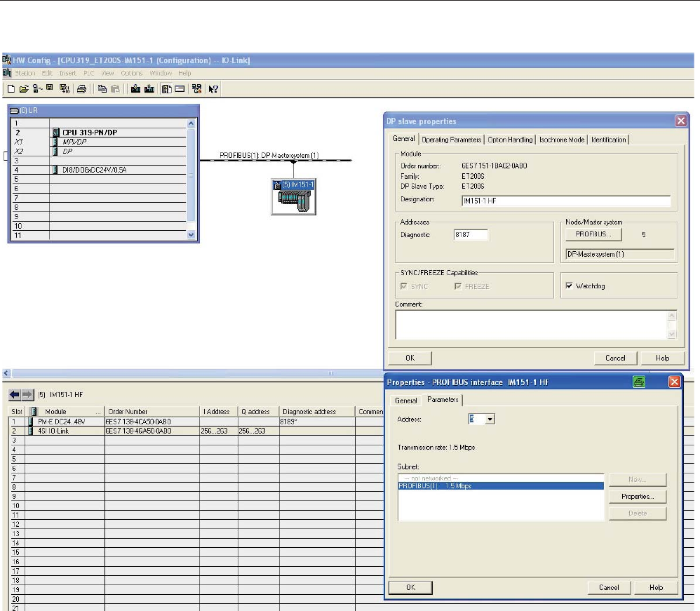The image size is (700, 611).
Task: Open the Insert menu
Action: tap(68, 73)
